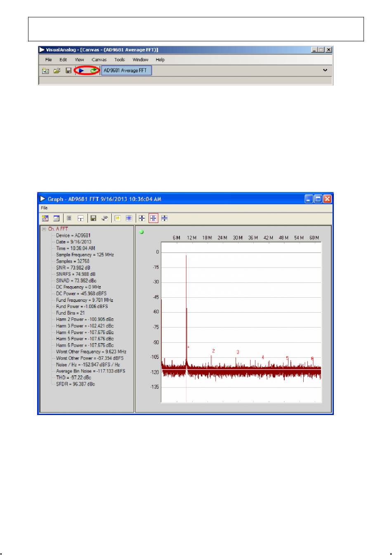Viewport: 392px width, 555px height.
Task: Select 'Fund Frequency = 9.701 MHz' row
Action: click(85, 300)
